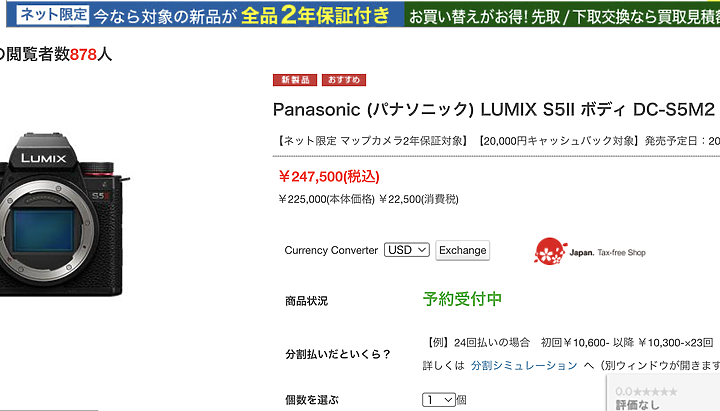
Task: Click the Japan Tax-free Shop logo
Action: coord(590,251)
